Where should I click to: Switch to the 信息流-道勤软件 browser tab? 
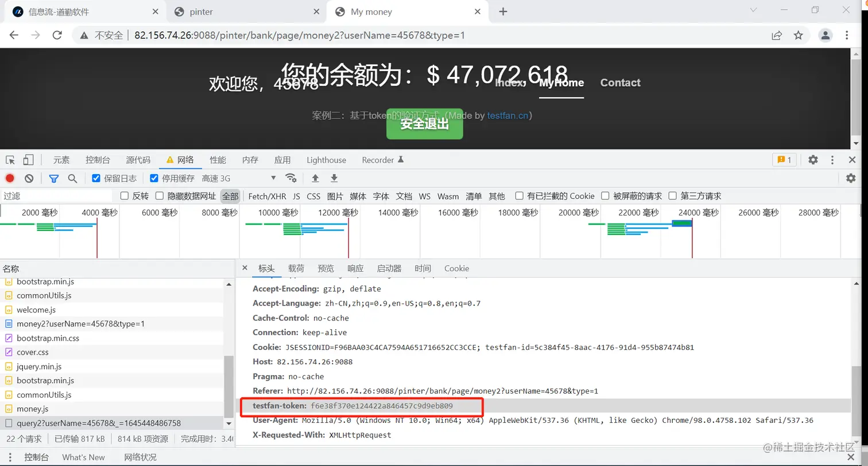(85, 11)
